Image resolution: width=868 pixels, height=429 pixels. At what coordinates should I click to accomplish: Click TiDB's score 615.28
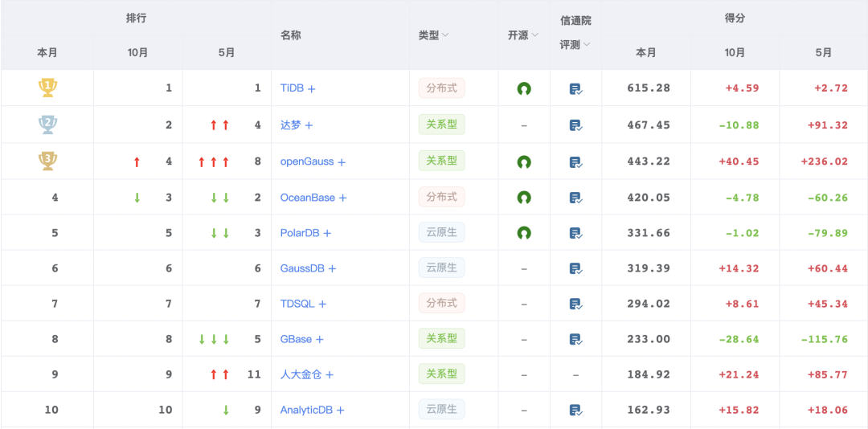click(x=649, y=88)
